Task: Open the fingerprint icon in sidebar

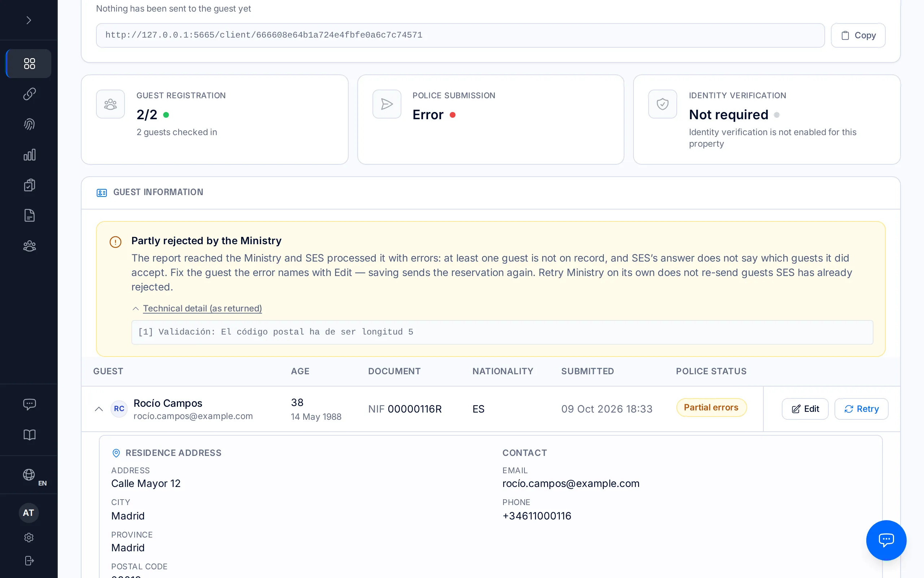Action: pos(29,124)
